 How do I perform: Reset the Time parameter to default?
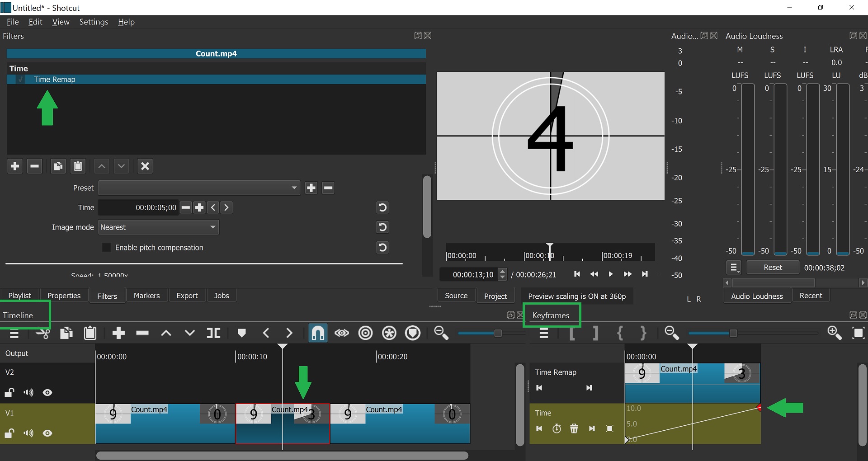pyautogui.click(x=382, y=207)
